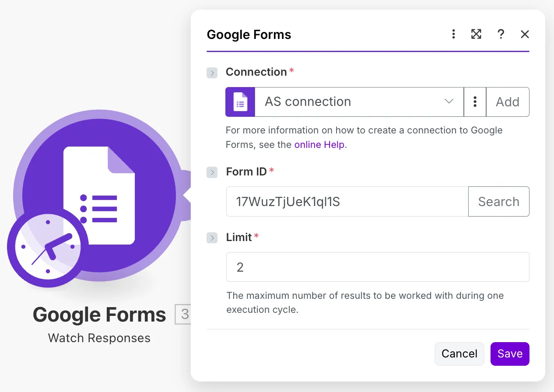Click the clock schedule icon on module
Viewport: 554px width, 392px height.
(x=48, y=247)
